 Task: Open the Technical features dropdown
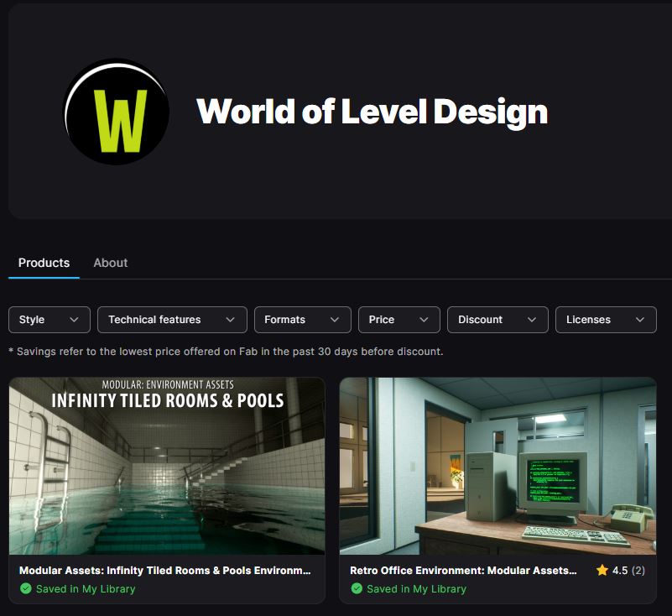172,320
